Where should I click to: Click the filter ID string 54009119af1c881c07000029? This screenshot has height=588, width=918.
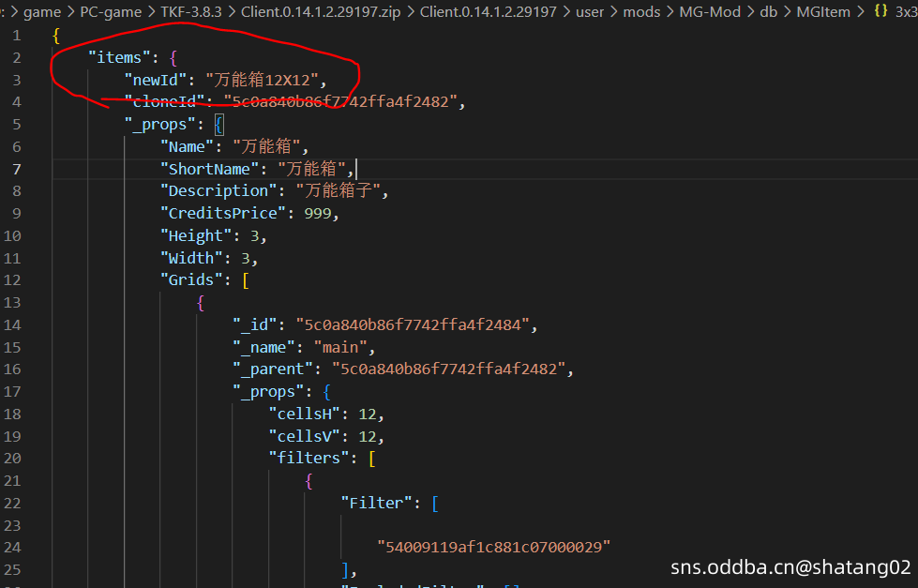(493, 548)
